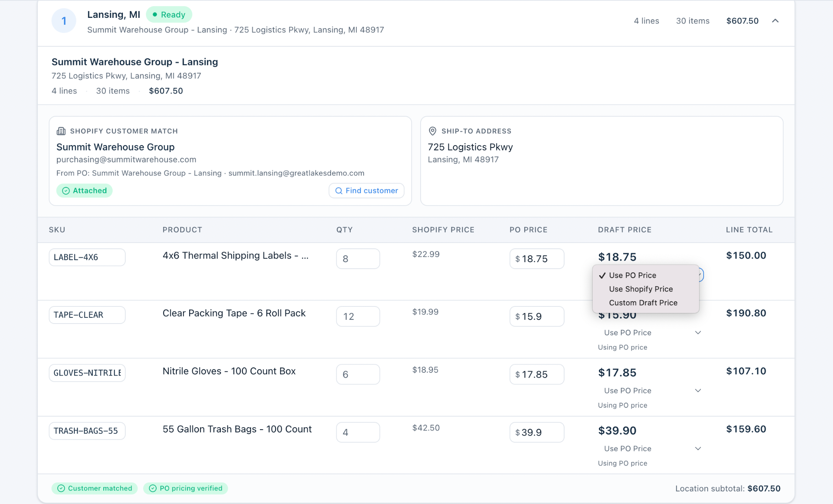Click product name Clear Packing Tape
833x504 pixels.
click(234, 313)
